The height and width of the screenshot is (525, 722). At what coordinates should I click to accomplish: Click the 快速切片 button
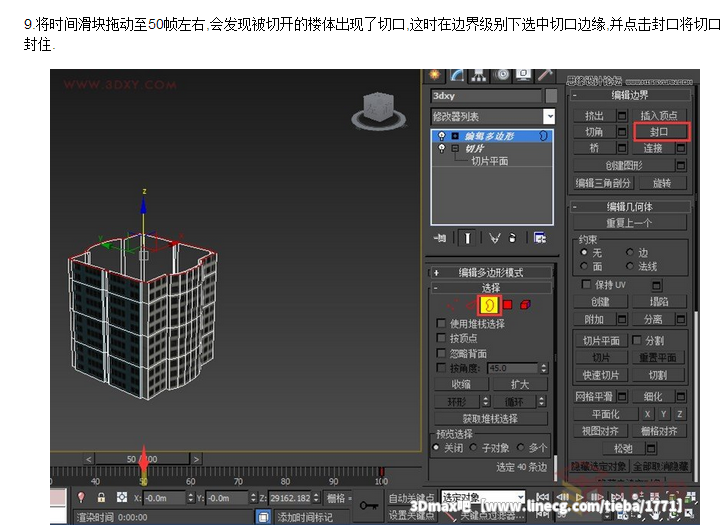coord(601,375)
